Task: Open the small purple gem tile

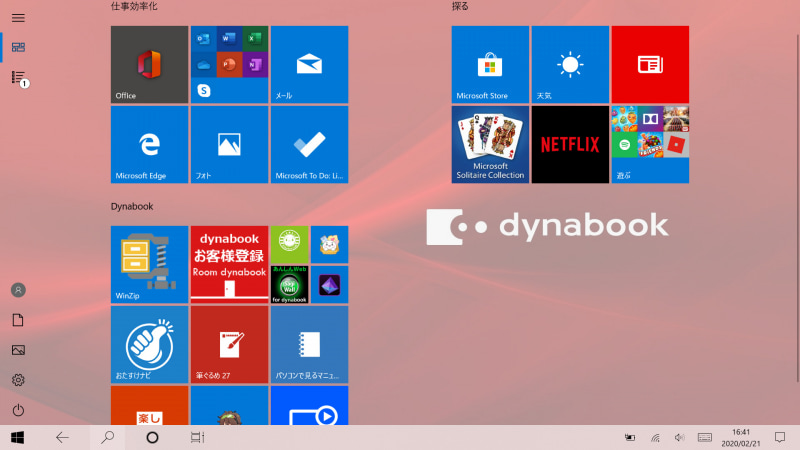Action: point(330,285)
